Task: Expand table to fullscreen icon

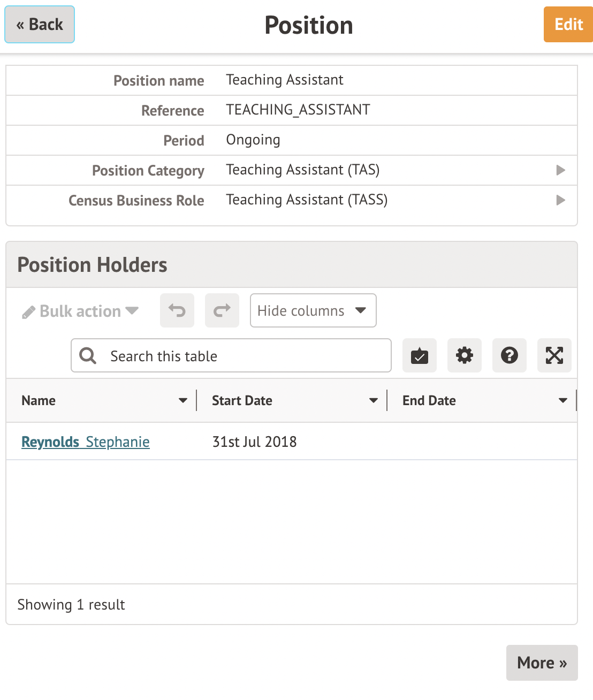Action: 554,355
